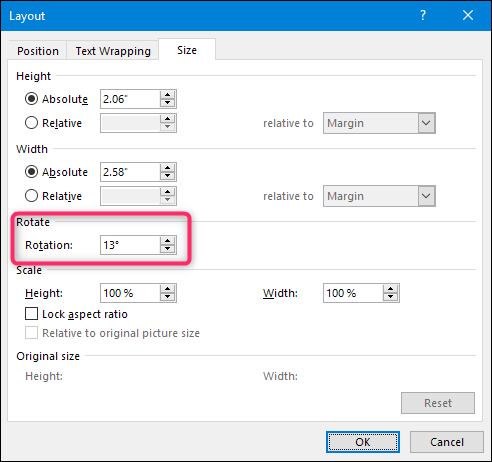492x462 pixels.
Task: Open height relative to Margin dropdown
Action: (379, 123)
